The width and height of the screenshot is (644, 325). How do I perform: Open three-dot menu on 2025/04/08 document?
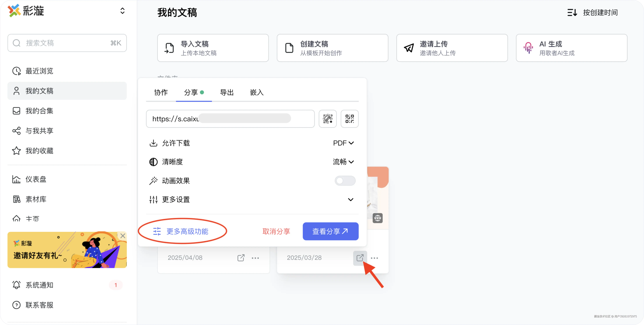[x=255, y=258]
